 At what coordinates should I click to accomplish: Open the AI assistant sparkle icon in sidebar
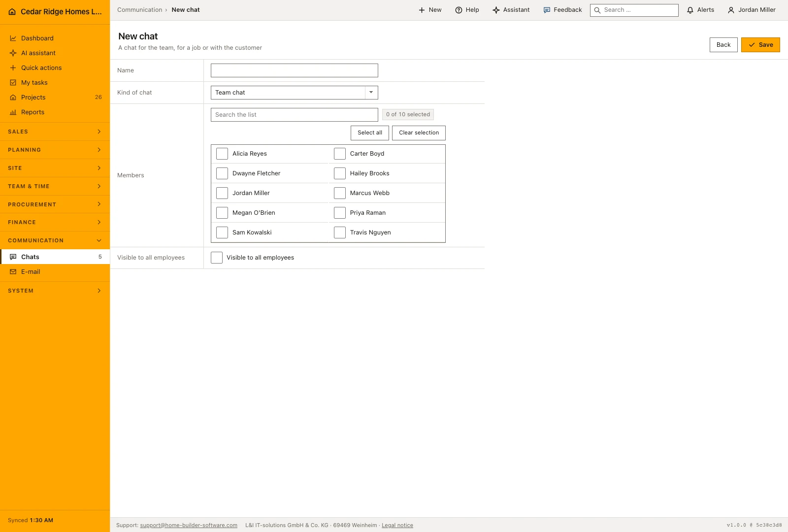pos(13,53)
